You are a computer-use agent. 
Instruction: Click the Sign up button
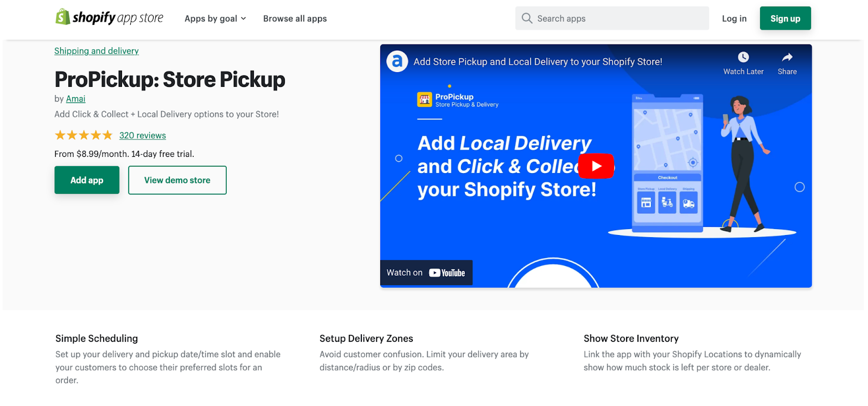tap(785, 18)
